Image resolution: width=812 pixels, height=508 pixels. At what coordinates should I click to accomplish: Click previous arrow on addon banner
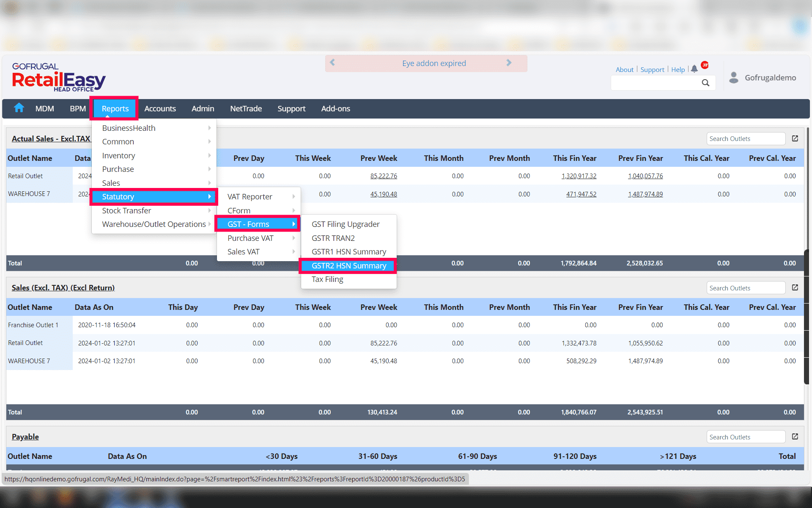[x=332, y=63]
